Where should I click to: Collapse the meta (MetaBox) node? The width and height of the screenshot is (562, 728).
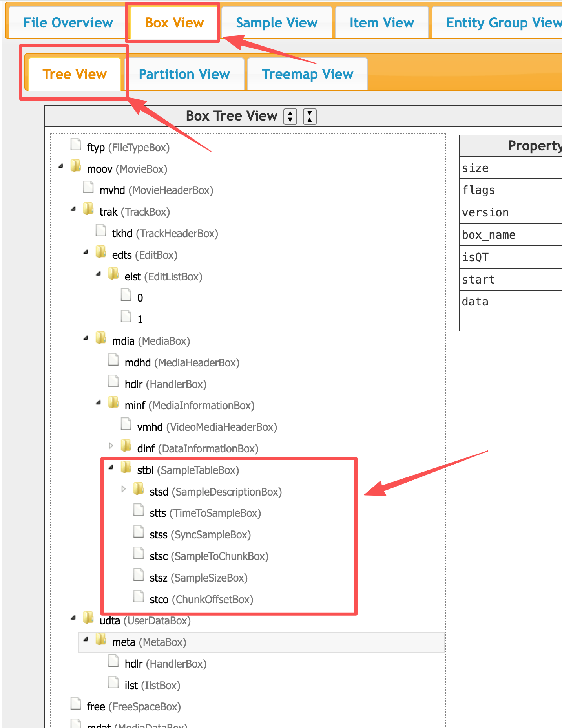86,639
